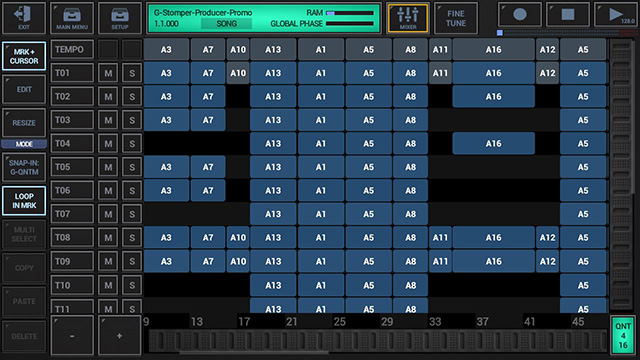Viewport: 640px width, 360px height.
Task: Select the A16 pattern in T04 row
Action: [x=493, y=144]
